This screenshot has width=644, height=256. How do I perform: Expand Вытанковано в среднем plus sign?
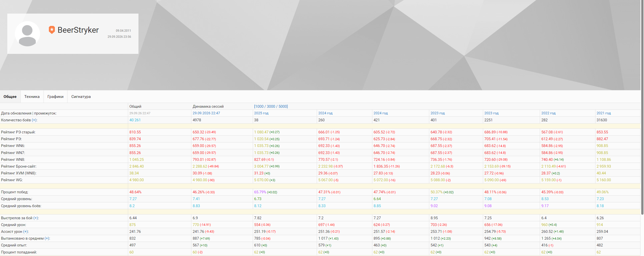pyautogui.click(x=47, y=238)
